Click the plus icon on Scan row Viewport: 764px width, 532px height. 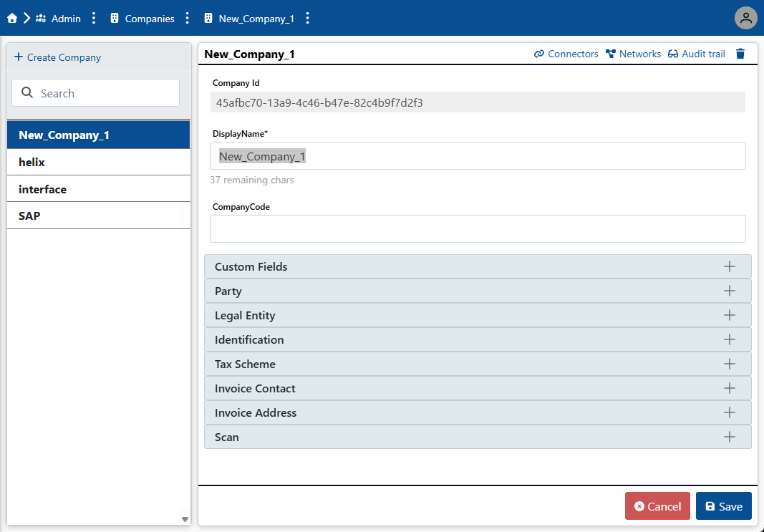[x=730, y=437]
